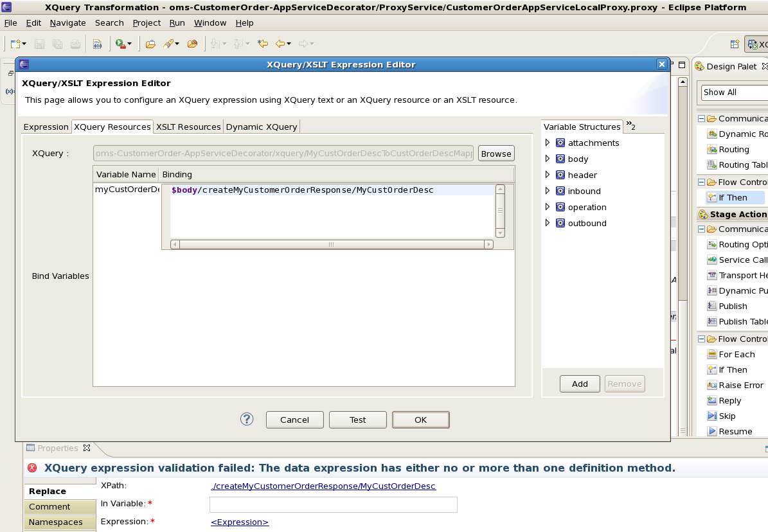The image size is (768, 532).
Task: Switch to the XSLT Resources tab
Action: coord(188,127)
